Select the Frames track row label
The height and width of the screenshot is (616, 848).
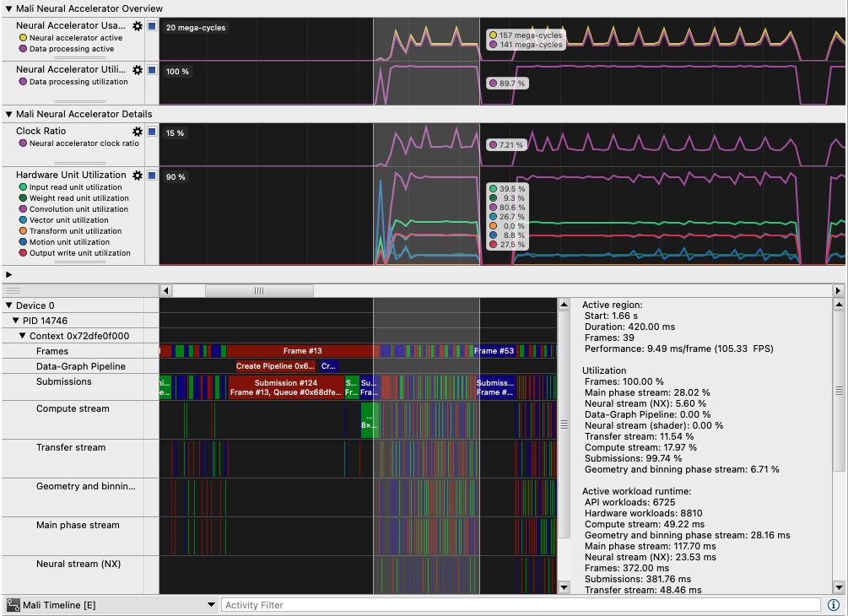[x=52, y=351]
